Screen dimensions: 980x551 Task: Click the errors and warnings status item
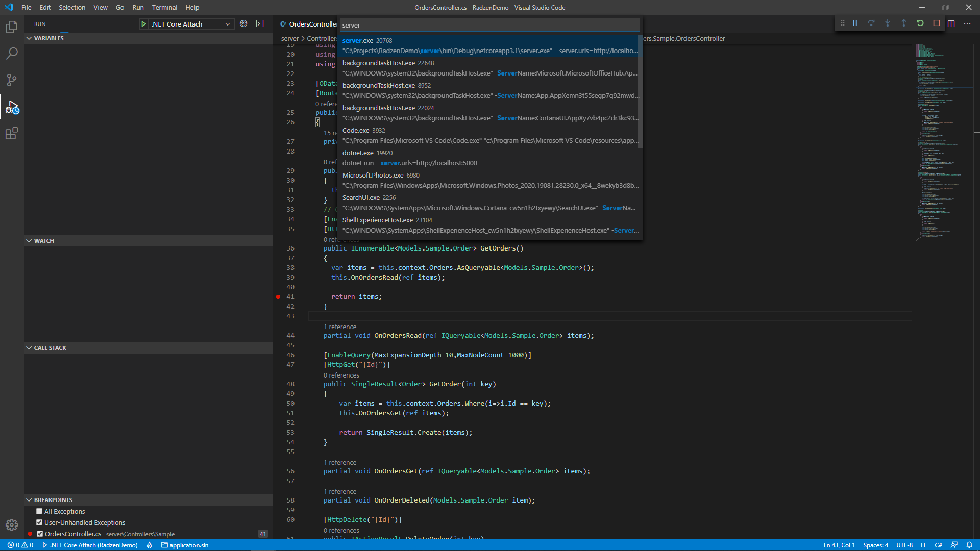click(x=20, y=545)
